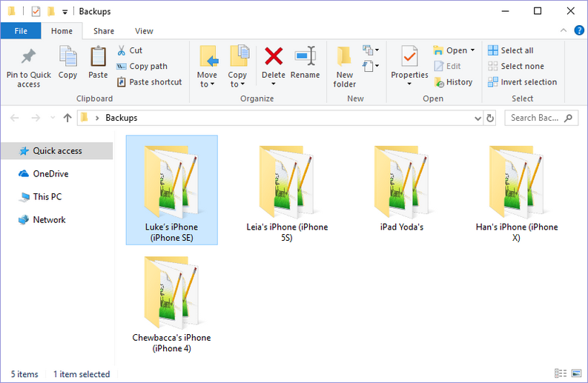
Task: Click the New folder quick access toolbar icon
Action: click(x=51, y=12)
